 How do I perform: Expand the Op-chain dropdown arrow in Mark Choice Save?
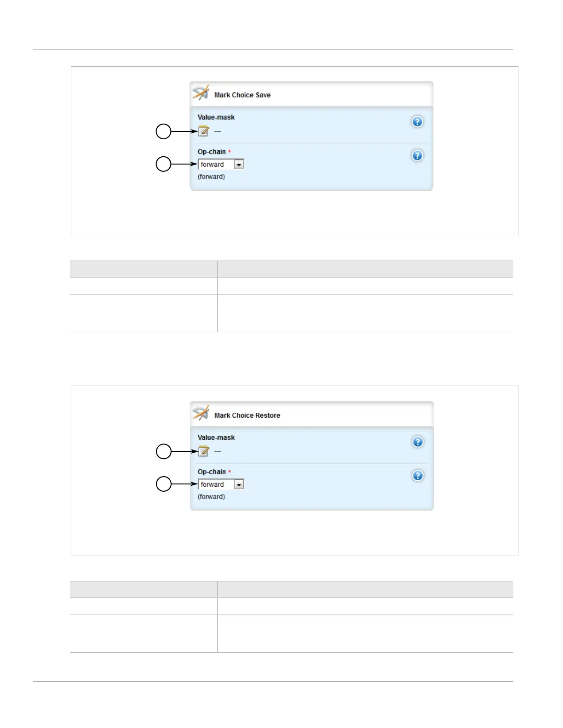coord(239,165)
